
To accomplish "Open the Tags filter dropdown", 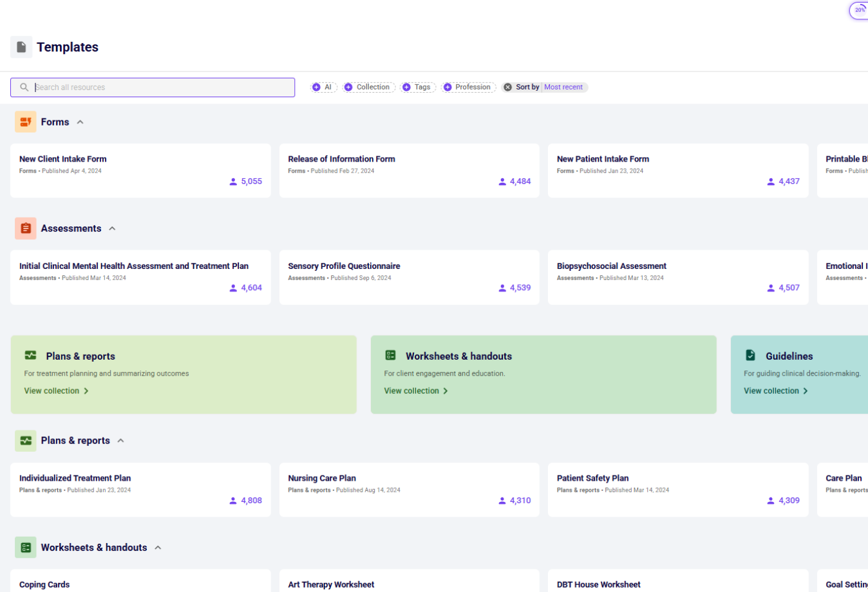I will pos(419,88).
